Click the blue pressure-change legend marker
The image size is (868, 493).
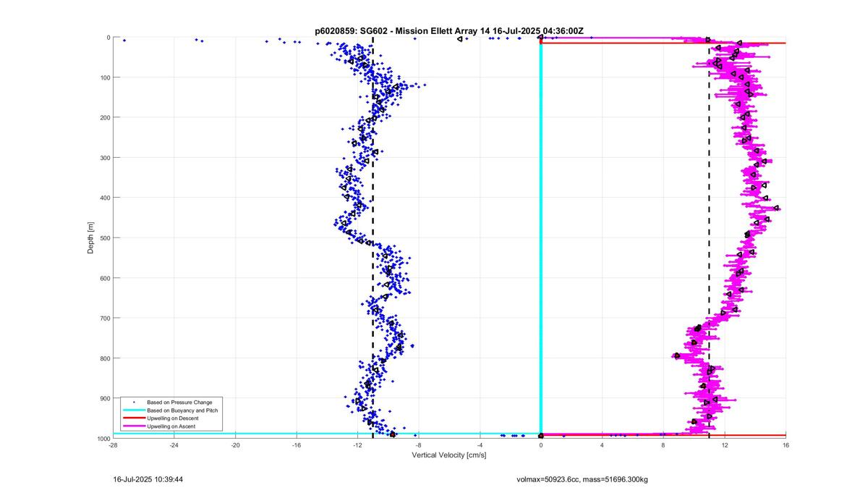133,402
